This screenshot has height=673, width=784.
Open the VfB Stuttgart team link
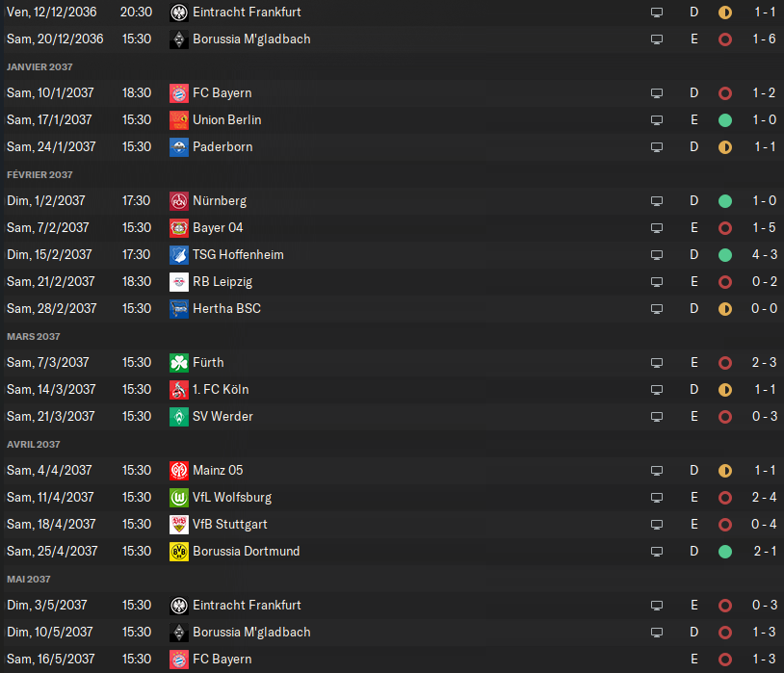point(230,525)
